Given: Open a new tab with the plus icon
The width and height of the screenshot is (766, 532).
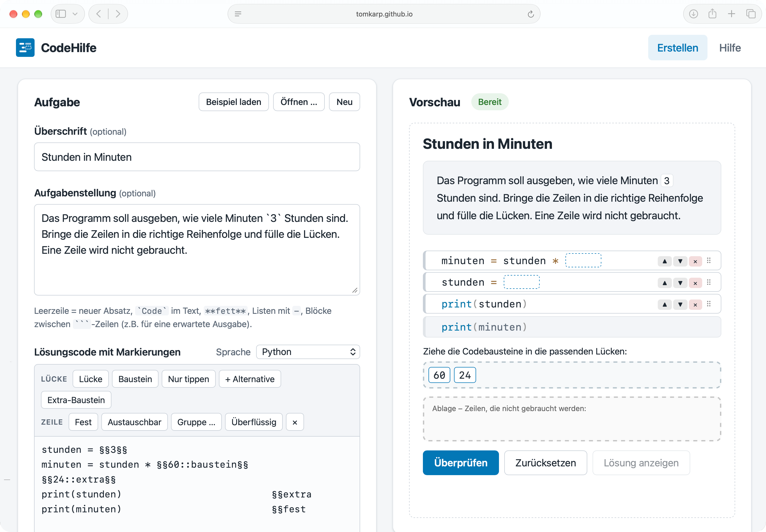Looking at the screenshot, I should coord(731,14).
